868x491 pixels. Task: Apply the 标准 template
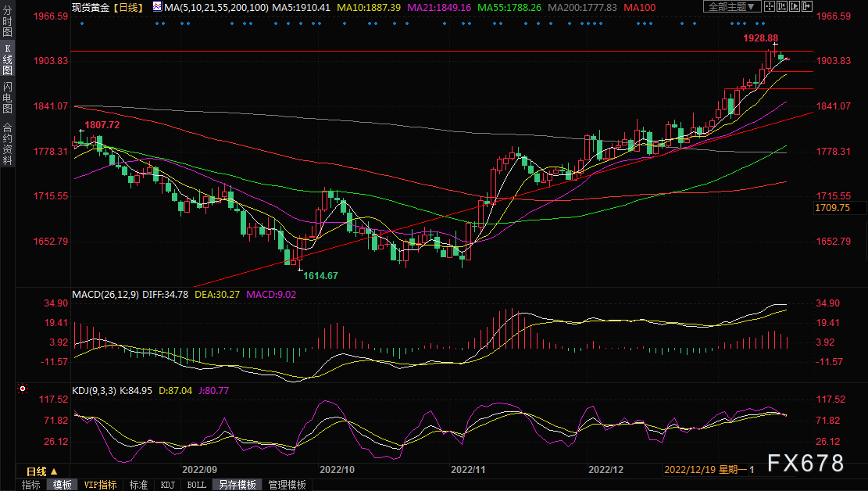(138, 485)
